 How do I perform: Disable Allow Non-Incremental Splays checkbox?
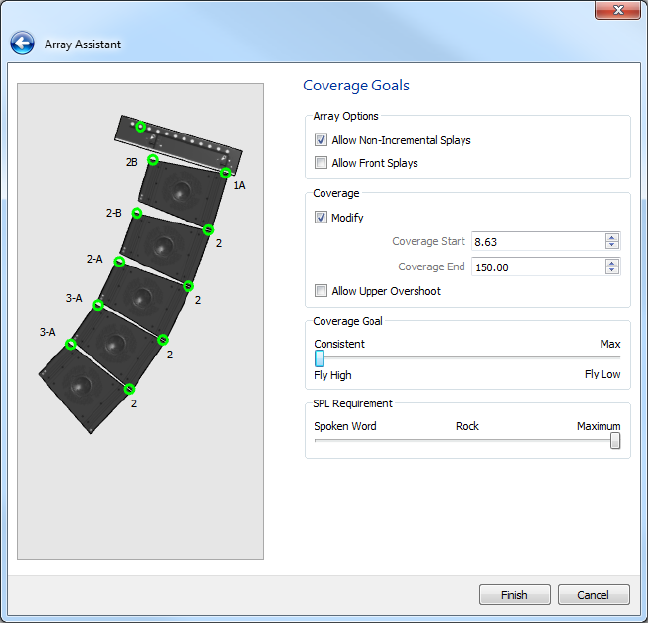pos(321,140)
